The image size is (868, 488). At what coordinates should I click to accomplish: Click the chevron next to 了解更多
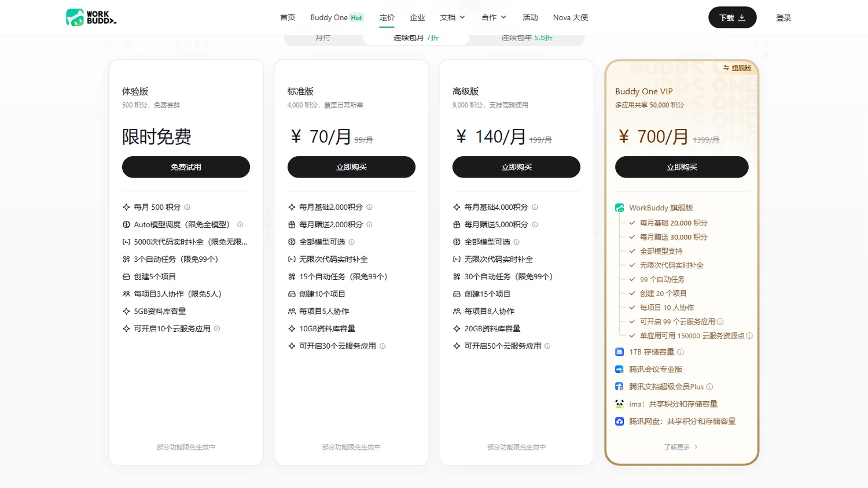[x=696, y=447]
